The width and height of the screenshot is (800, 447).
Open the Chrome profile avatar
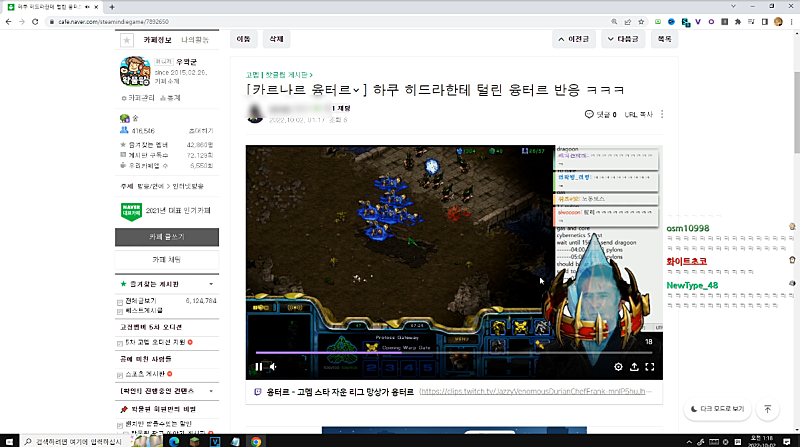(x=778, y=22)
